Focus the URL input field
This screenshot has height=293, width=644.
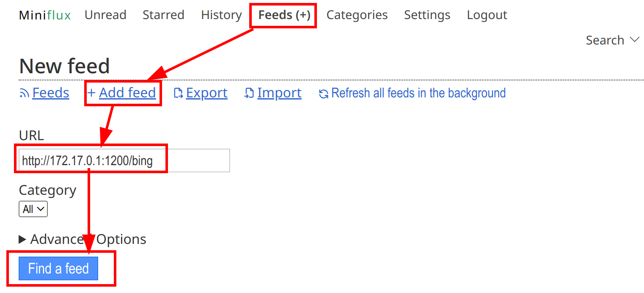coord(124,160)
